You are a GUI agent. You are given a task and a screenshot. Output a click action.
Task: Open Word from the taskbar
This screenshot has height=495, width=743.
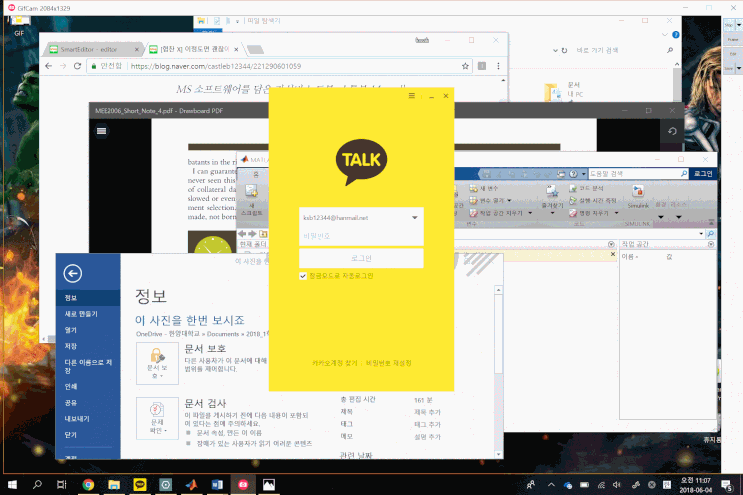coord(217,484)
